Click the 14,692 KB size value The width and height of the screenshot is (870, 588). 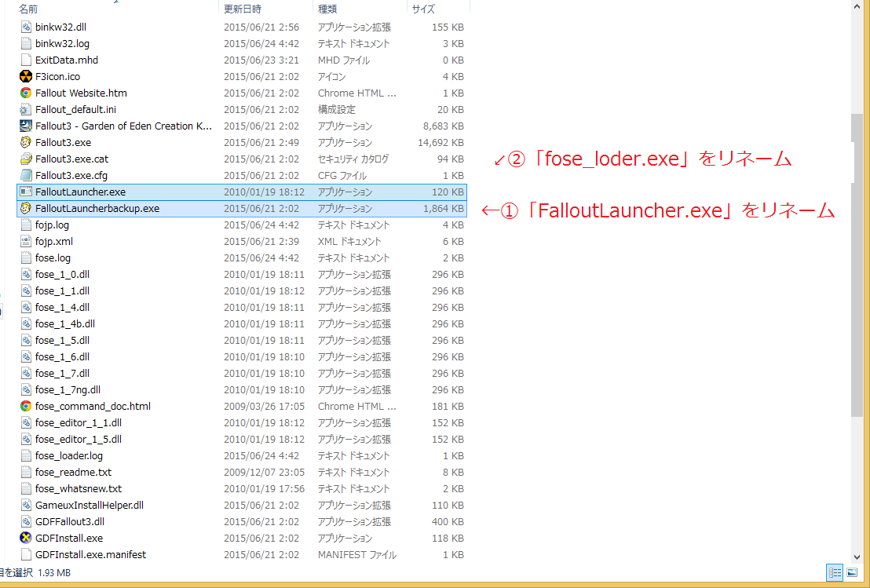[x=440, y=143]
